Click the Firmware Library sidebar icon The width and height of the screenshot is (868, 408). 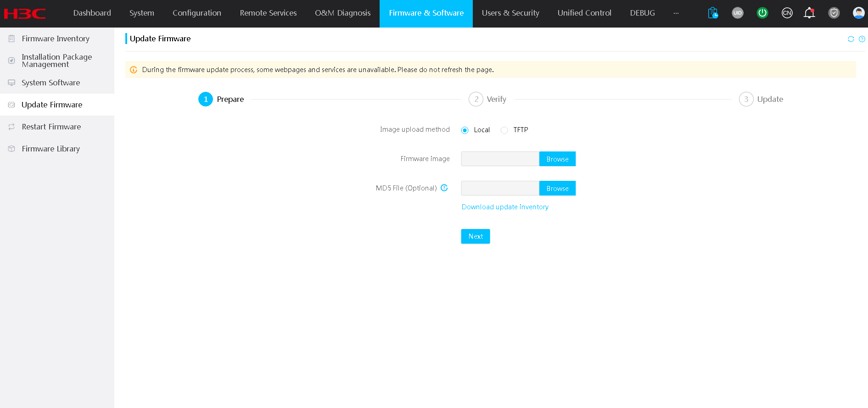[11, 149]
